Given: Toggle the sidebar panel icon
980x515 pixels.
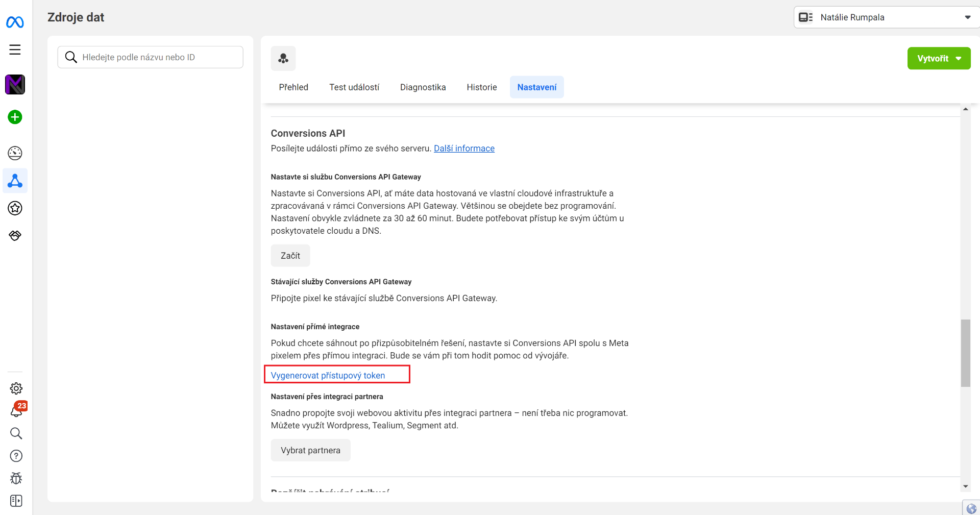Looking at the screenshot, I should [x=16, y=501].
